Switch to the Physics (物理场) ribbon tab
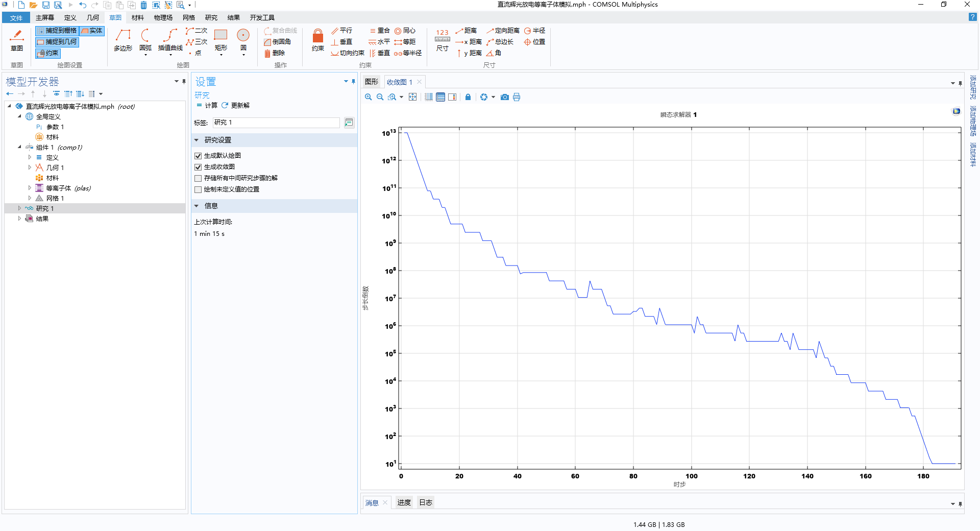This screenshot has width=980, height=531. (x=163, y=18)
